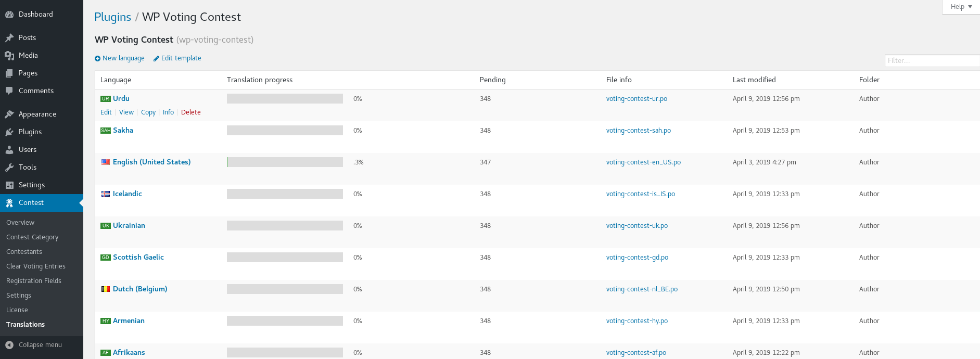The image size is (980, 359).
Task: Click English translation progress bar
Action: (x=285, y=162)
